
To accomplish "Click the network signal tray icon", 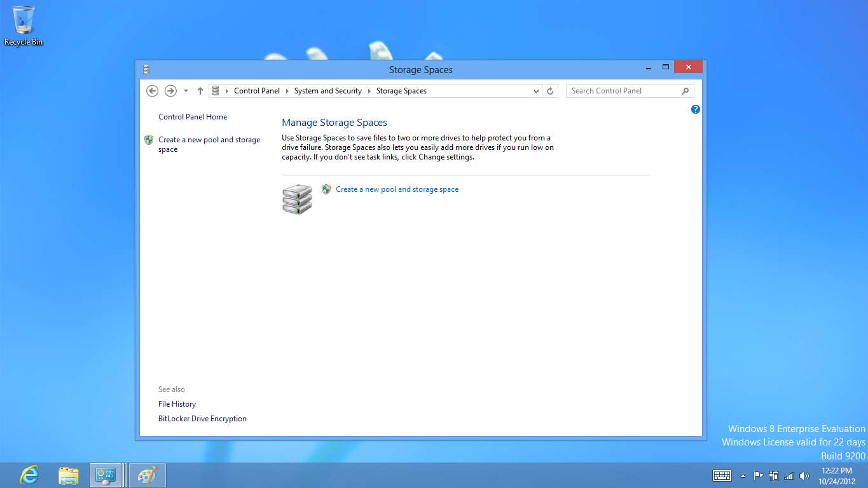I will point(789,475).
